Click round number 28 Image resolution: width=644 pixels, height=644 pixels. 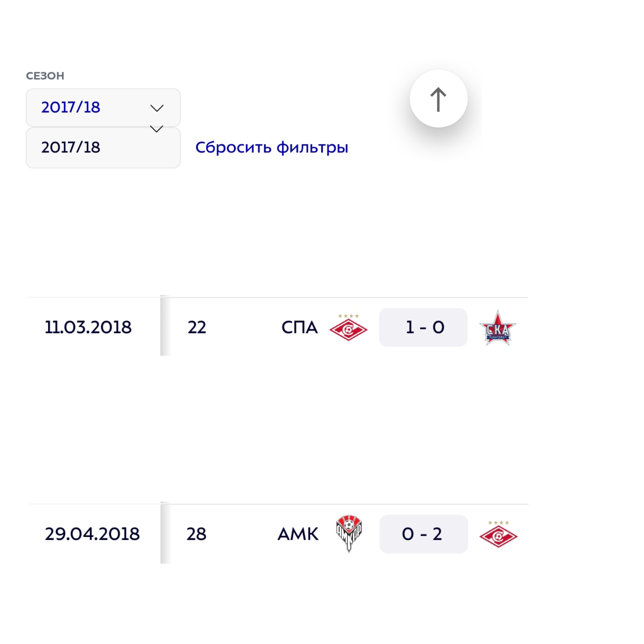click(196, 534)
